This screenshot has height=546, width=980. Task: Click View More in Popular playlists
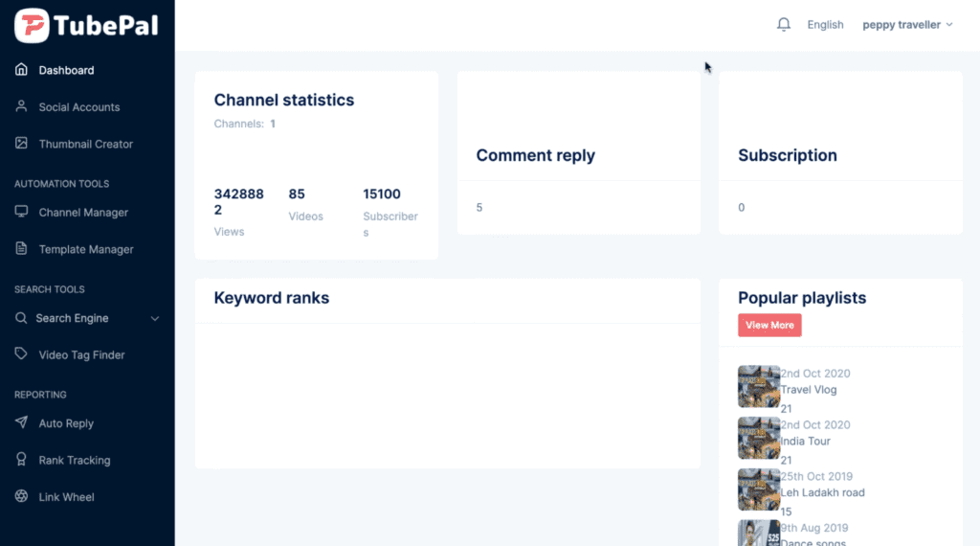point(769,326)
